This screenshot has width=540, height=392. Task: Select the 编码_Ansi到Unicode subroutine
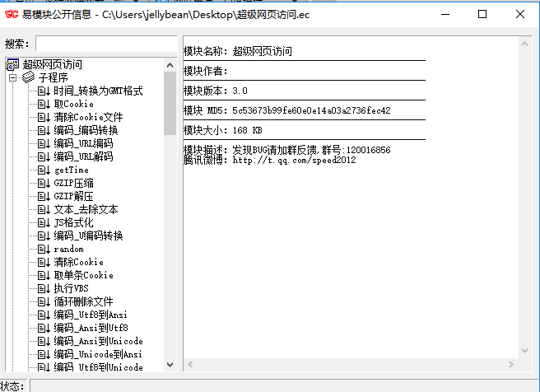coord(98,341)
